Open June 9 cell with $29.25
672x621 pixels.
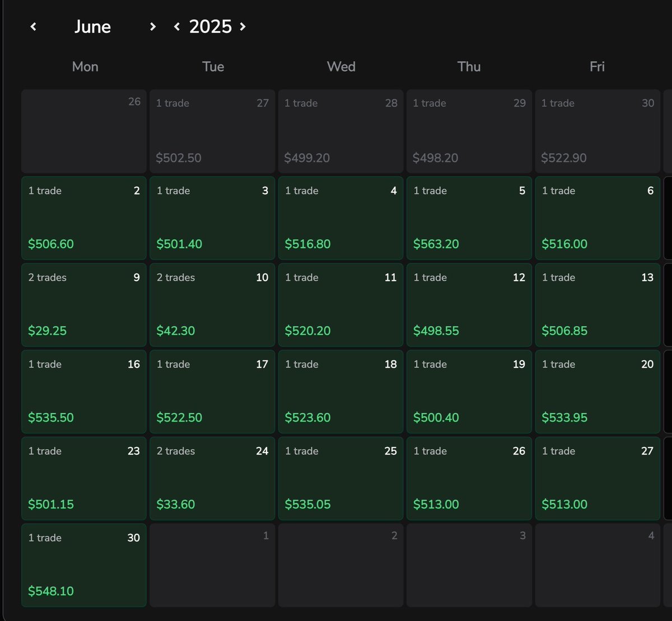[84, 305]
